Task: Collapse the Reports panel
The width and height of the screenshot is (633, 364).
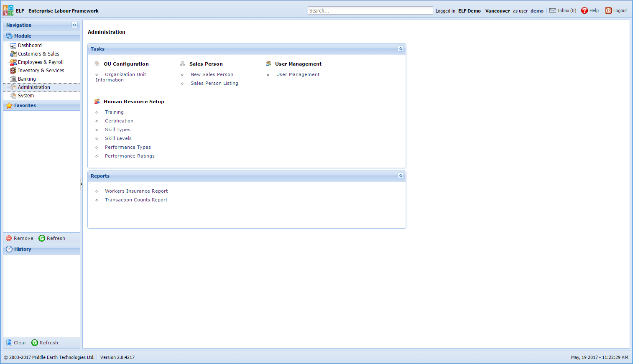Action: pyautogui.click(x=401, y=176)
